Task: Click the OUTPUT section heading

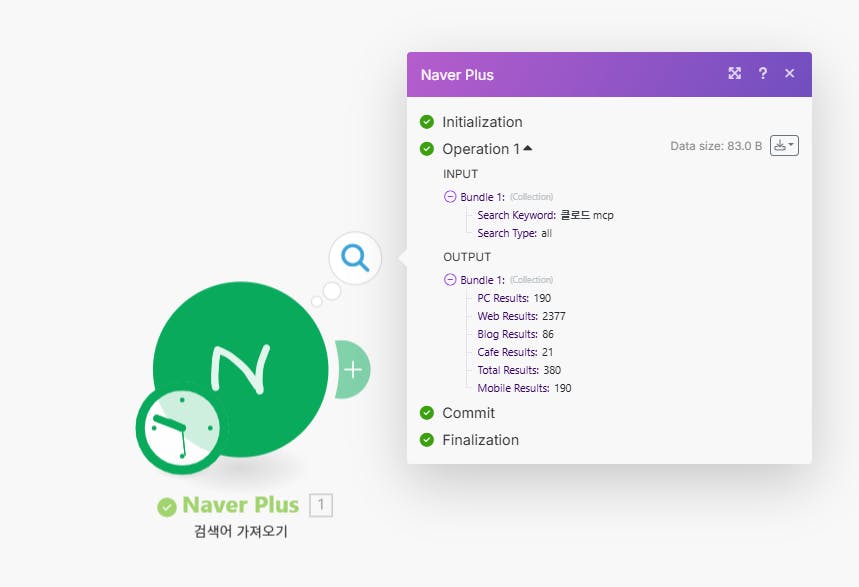Action: [x=467, y=257]
